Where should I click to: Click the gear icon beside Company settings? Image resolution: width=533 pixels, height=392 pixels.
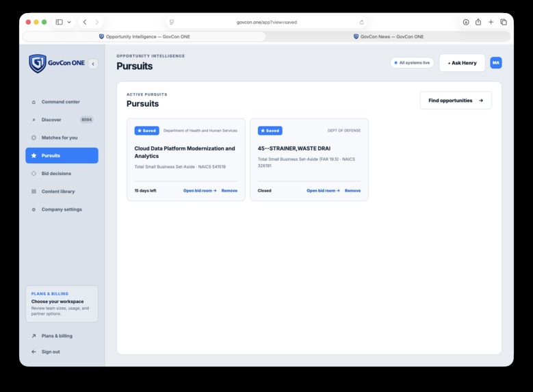[x=34, y=209]
